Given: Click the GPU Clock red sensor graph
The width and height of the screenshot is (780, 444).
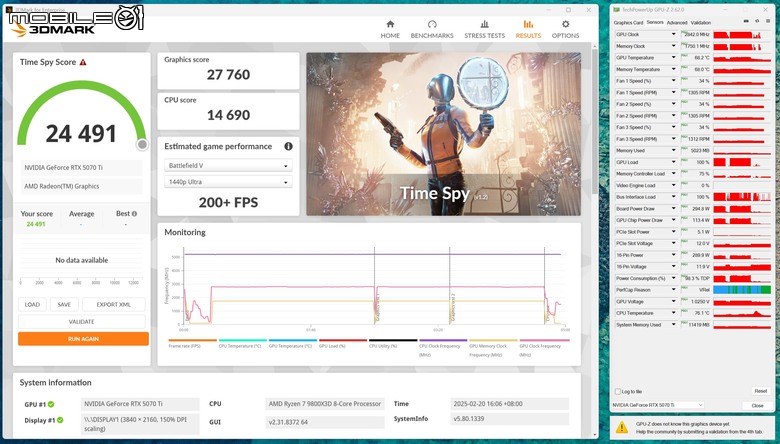Looking at the screenshot, I should click(x=742, y=34).
